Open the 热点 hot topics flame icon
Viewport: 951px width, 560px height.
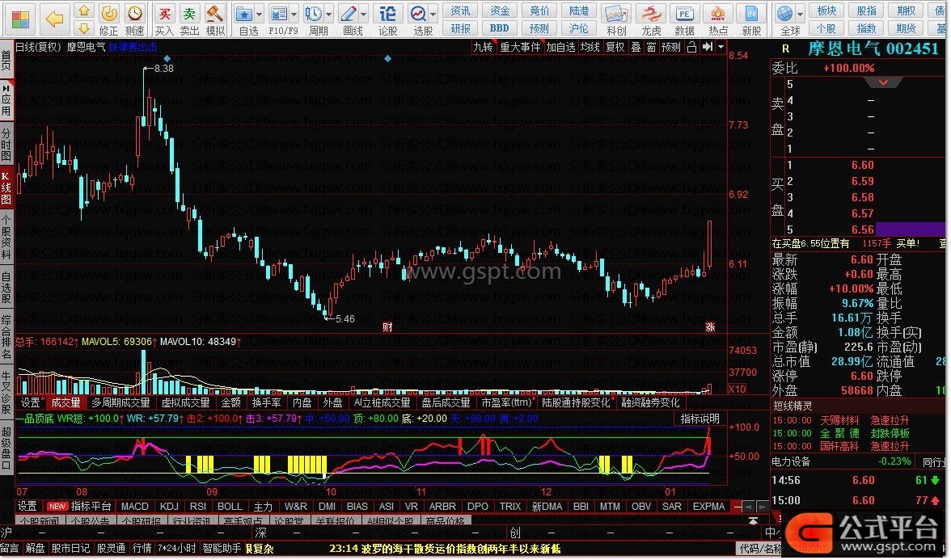coord(718,19)
